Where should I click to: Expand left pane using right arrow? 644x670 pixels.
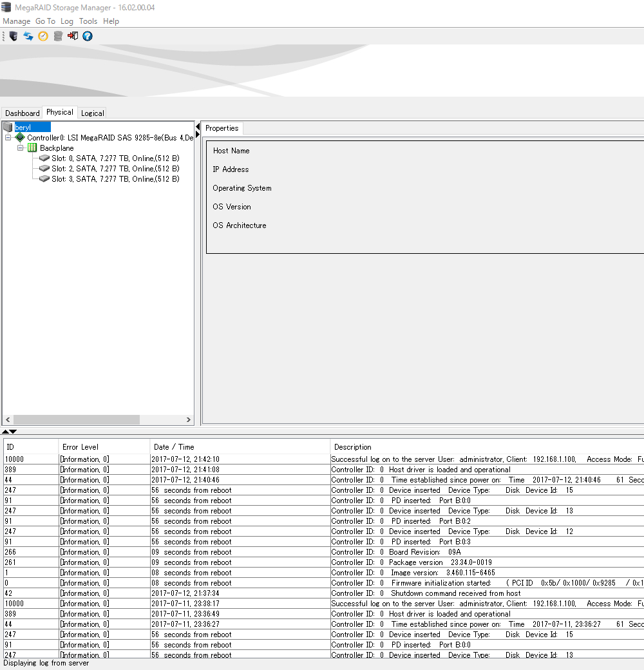click(198, 135)
